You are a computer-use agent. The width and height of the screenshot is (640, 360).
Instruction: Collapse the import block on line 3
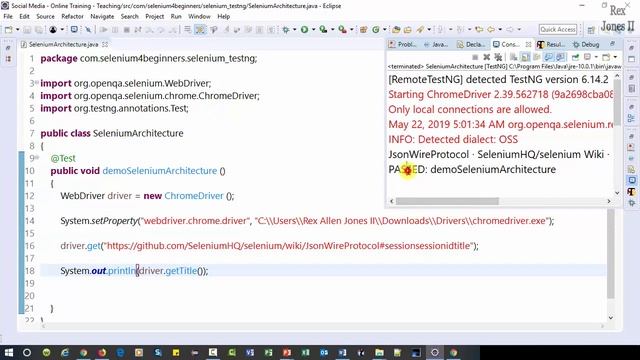coord(37,83)
